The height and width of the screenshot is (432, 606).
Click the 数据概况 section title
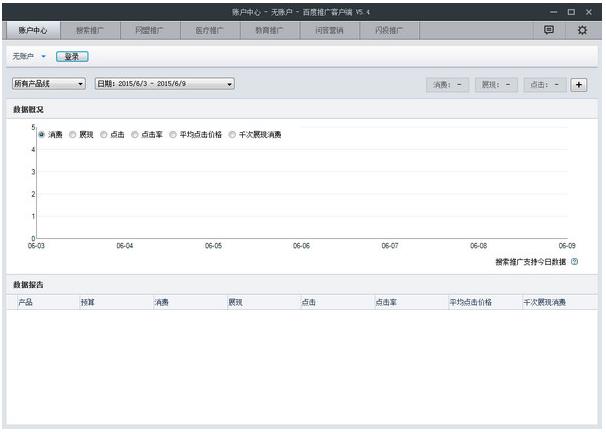click(28, 109)
